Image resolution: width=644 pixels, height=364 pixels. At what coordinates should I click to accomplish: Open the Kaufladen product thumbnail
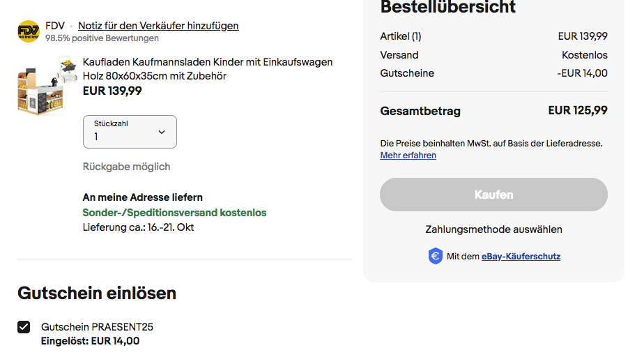pyautogui.click(x=45, y=86)
